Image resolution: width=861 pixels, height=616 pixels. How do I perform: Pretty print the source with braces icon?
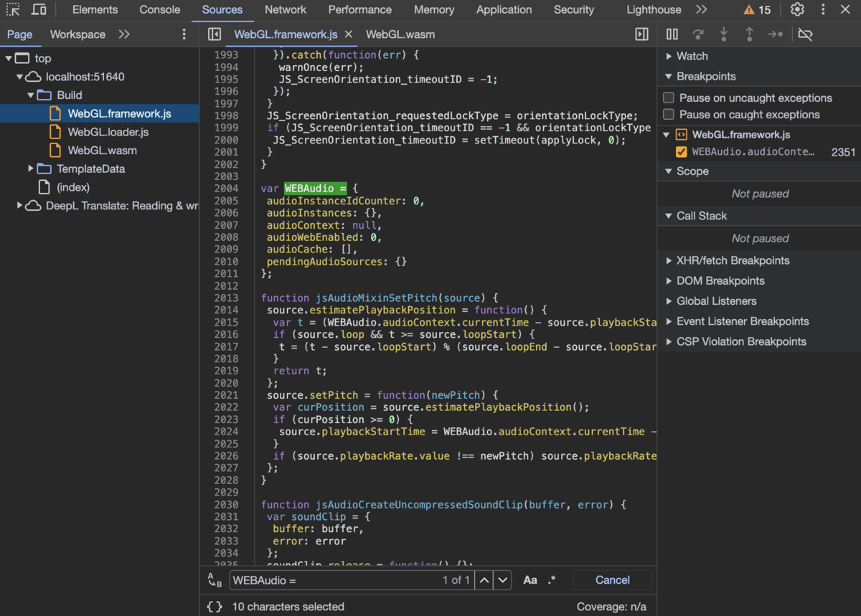(214, 607)
